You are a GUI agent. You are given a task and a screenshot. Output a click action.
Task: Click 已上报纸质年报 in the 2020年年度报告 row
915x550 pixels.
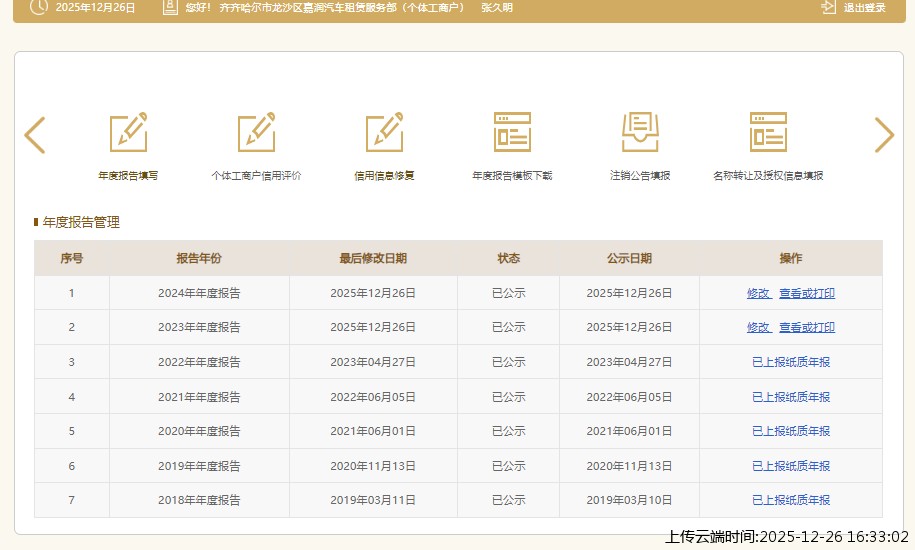pyautogui.click(x=791, y=431)
